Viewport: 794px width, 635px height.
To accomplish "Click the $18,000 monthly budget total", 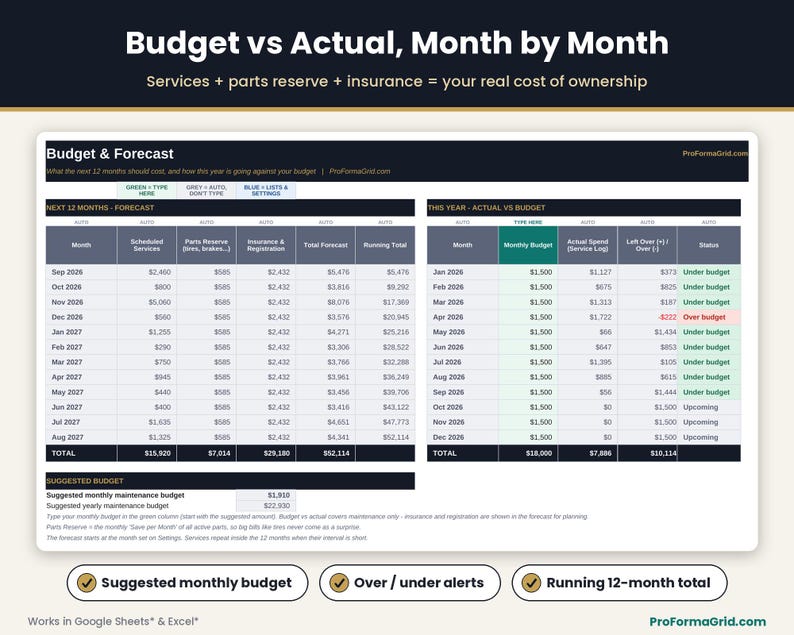I will (528, 453).
